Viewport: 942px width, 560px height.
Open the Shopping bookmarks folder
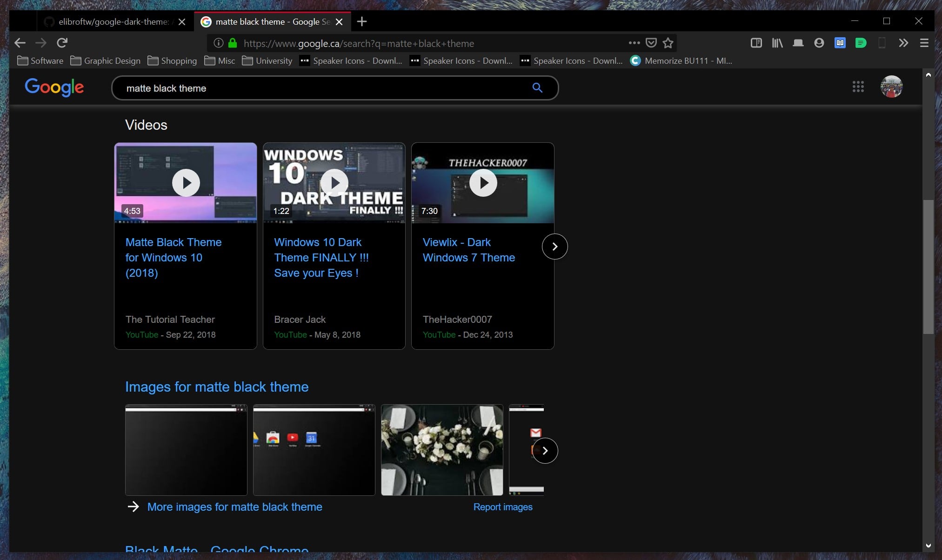(172, 61)
